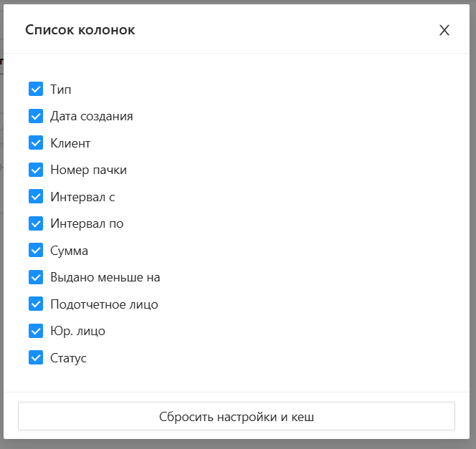Viewport: 476px width, 449px height.
Task: Toggle the Выдано меньше на checkbox
Action: point(36,277)
